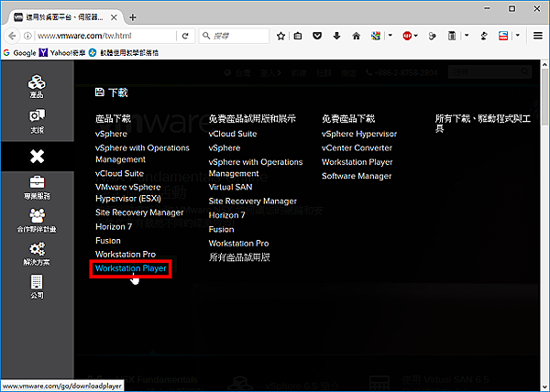Show bookmarks list icon in toolbar

point(298,36)
